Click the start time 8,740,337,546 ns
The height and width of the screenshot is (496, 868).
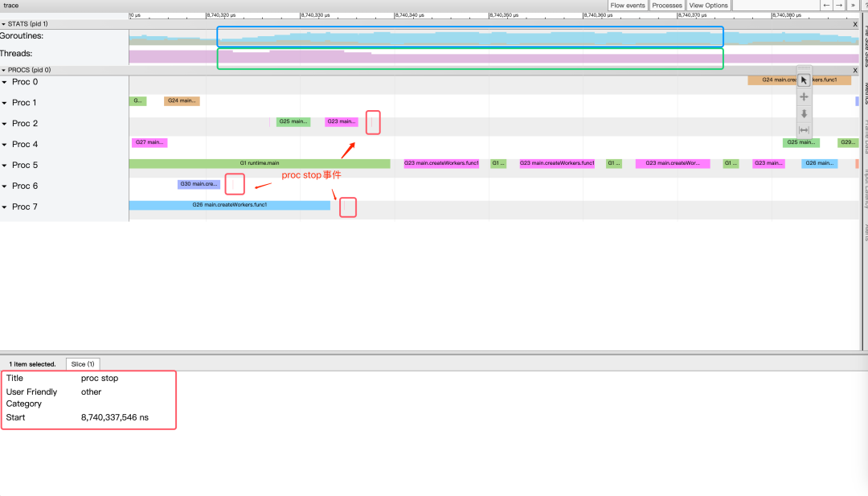click(115, 417)
